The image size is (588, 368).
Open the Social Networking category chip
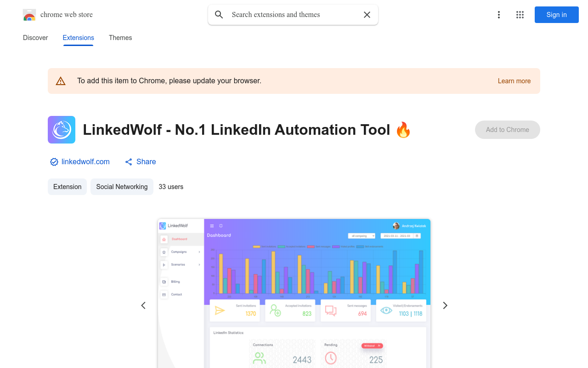[x=122, y=187]
